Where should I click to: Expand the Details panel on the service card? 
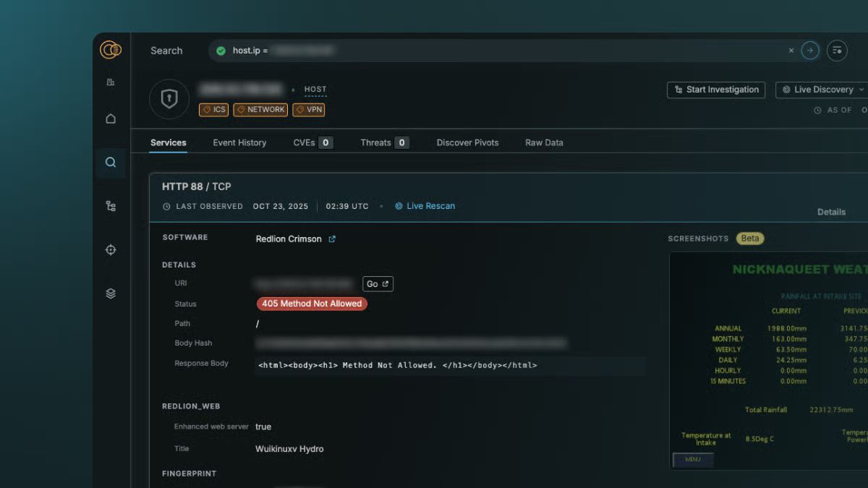830,212
